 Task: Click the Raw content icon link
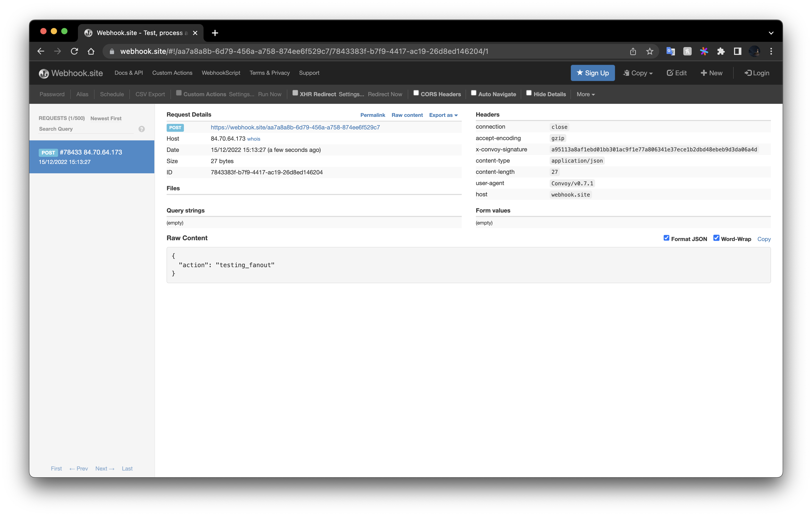point(407,115)
